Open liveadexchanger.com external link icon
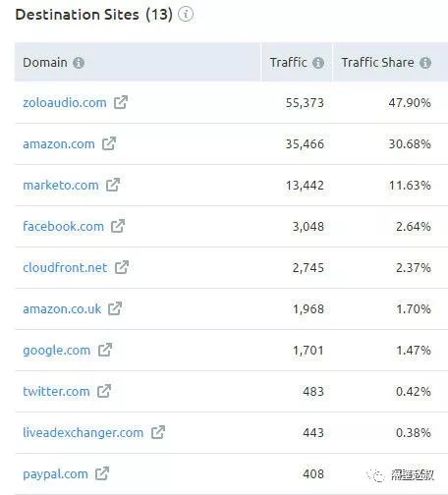The width and height of the screenshot is (448, 495). (158, 432)
